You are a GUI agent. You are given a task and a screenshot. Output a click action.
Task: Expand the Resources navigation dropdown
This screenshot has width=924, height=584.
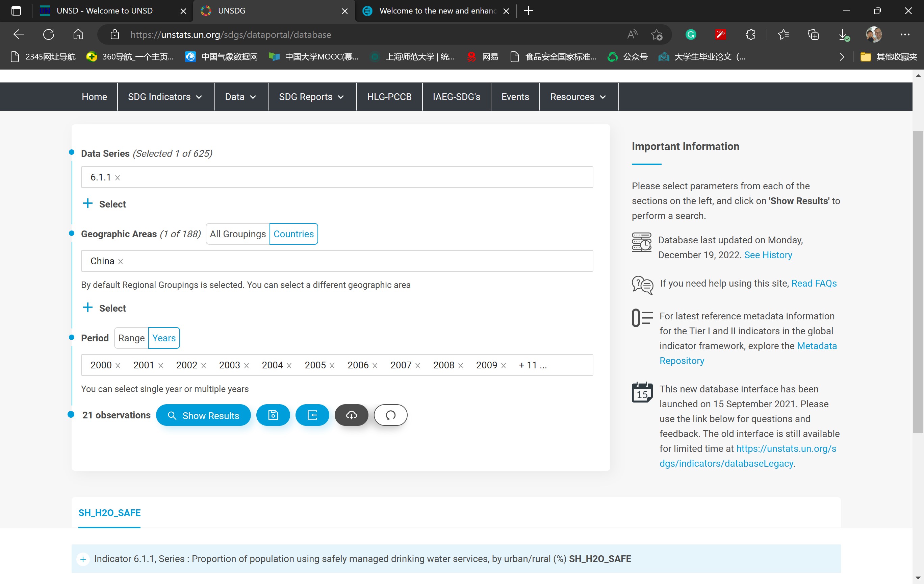578,97
